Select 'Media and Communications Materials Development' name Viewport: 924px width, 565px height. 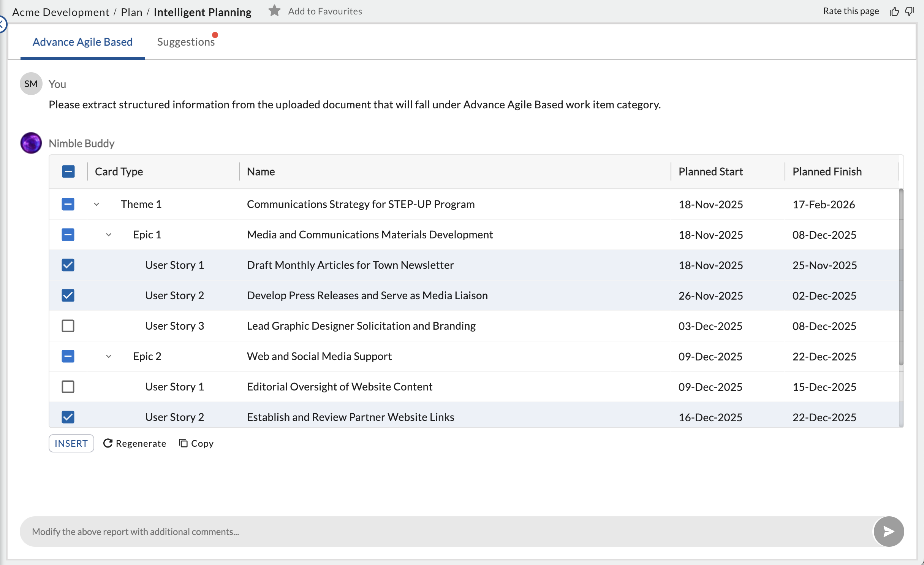coord(370,235)
